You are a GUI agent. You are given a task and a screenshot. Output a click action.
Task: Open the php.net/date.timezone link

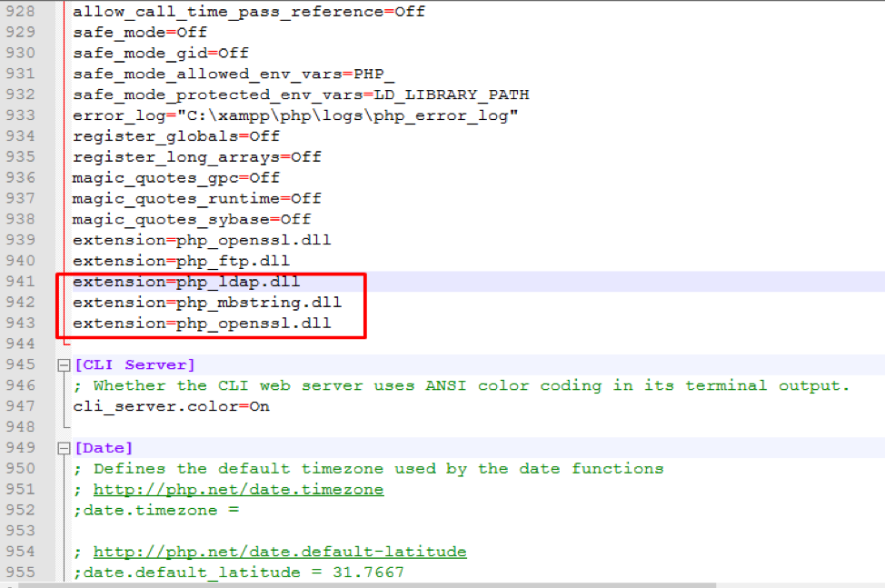tap(238, 489)
